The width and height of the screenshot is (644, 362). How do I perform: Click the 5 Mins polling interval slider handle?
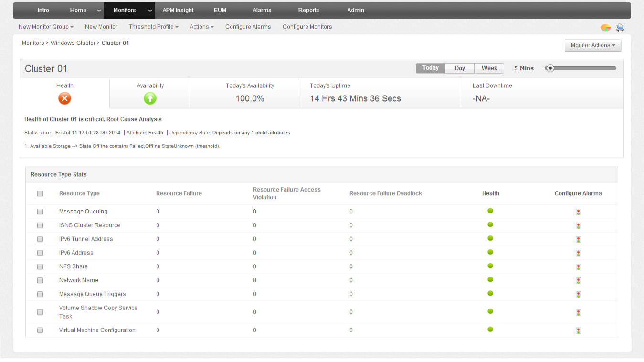[x=550, y=68]
